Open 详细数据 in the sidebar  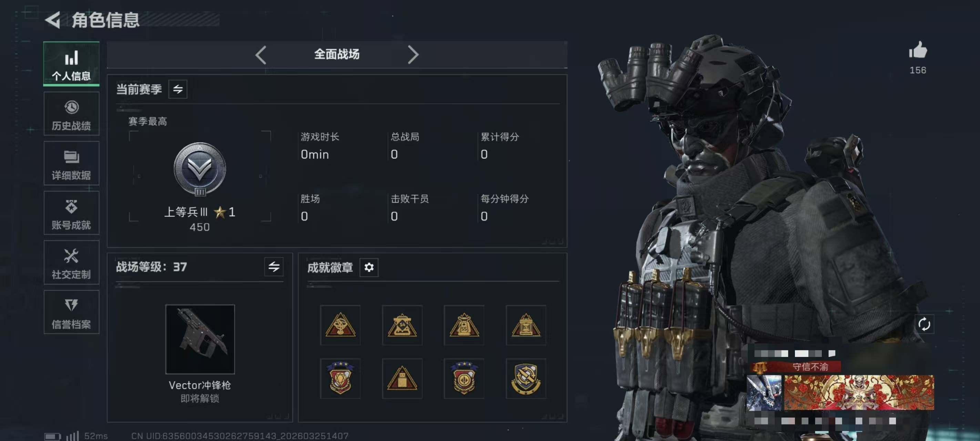[72, 164]
